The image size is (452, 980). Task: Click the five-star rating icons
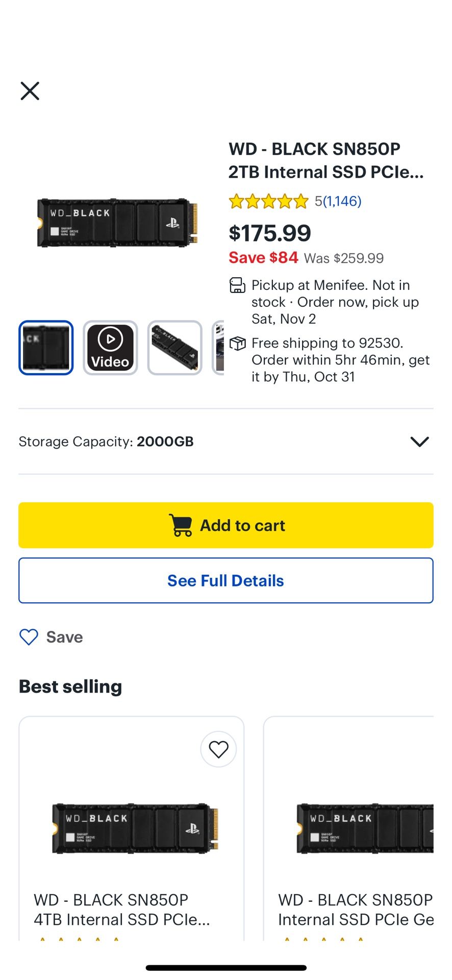click(268, 201)
